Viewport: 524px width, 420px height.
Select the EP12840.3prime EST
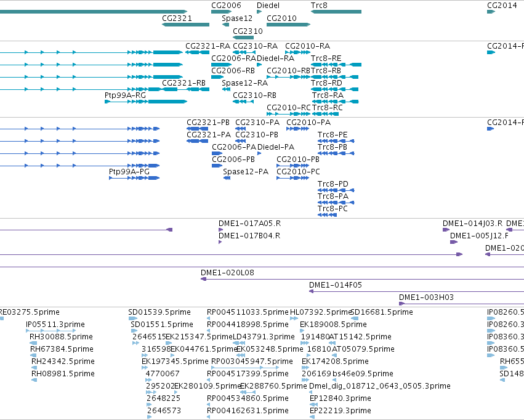(x=313, y=405)
